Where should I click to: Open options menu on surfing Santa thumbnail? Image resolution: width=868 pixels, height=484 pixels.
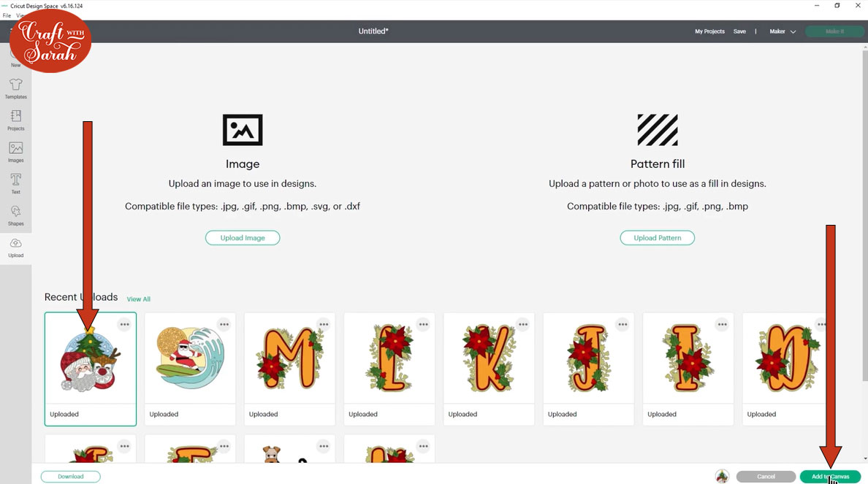point(224,325)
